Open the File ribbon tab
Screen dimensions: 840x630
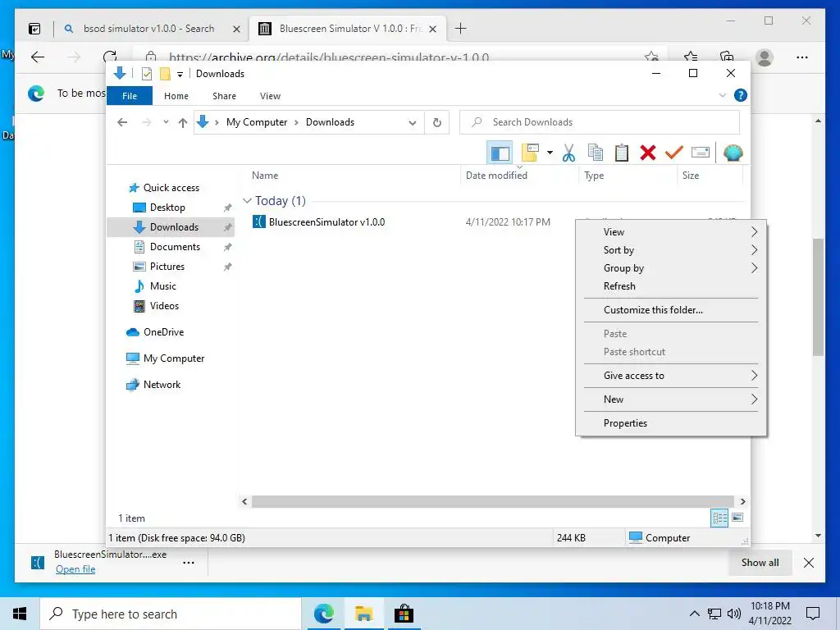click(x=130, y=96)
